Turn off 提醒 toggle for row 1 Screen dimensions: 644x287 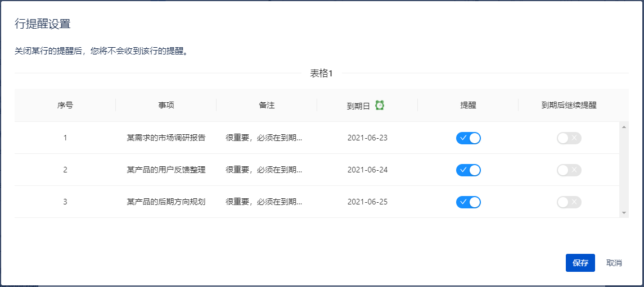[x=468, y=138]
